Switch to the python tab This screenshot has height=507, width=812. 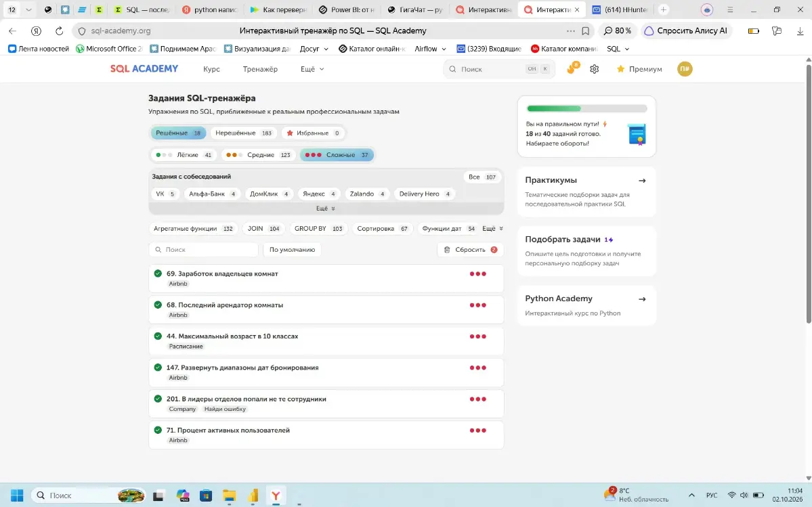[x=210, y=10]
